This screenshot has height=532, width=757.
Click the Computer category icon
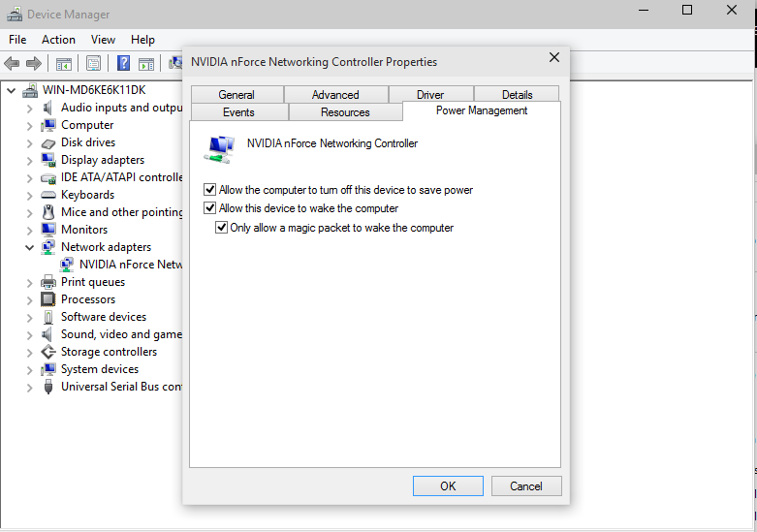tap(48, 125)
